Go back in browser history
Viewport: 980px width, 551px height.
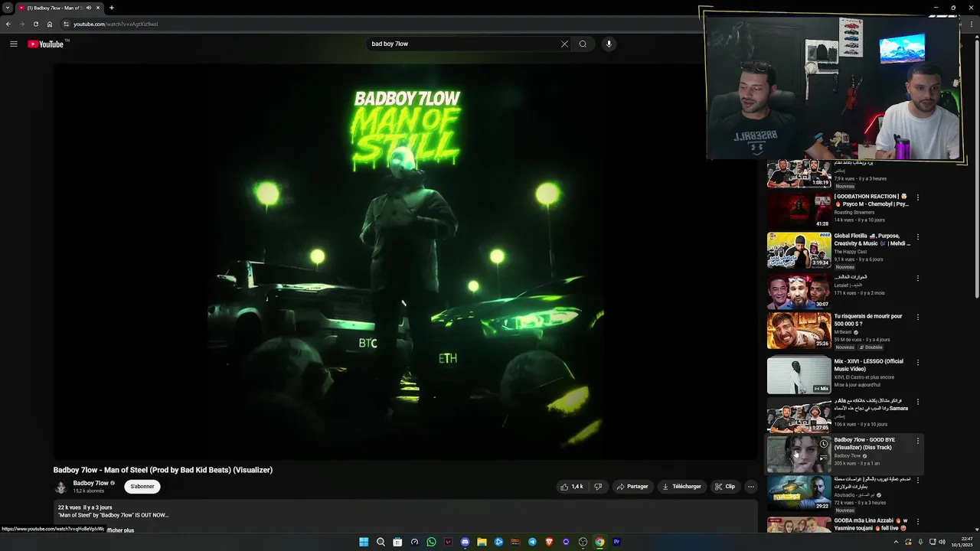tap(8, 24)
